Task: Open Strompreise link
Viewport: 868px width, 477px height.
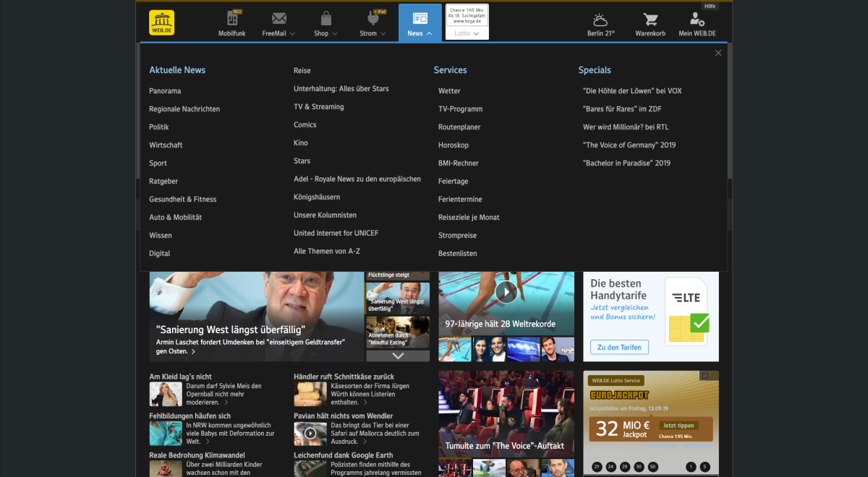Action: [457, 236]
